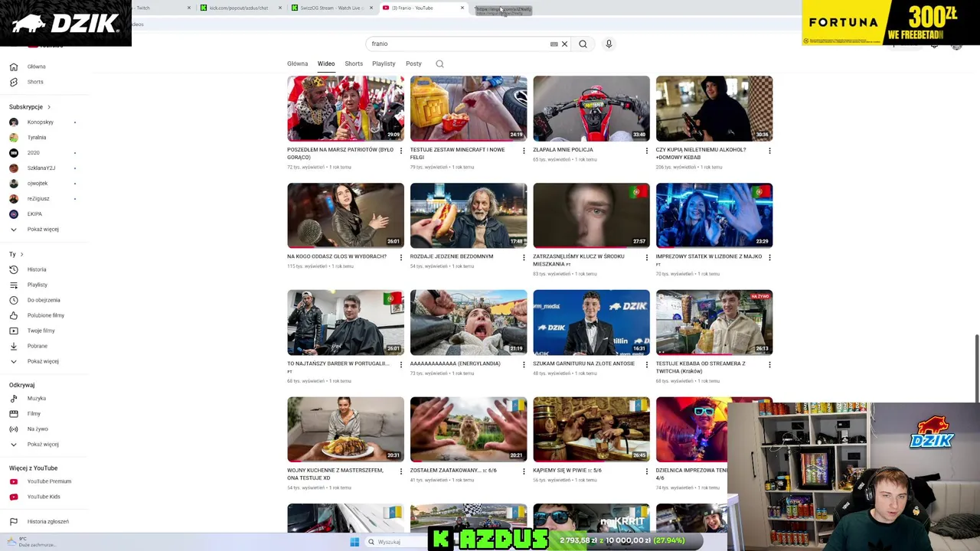Viewport: 980px width, 551px height.
Task: Select the Wideo tab
Action: pos(326,64)
